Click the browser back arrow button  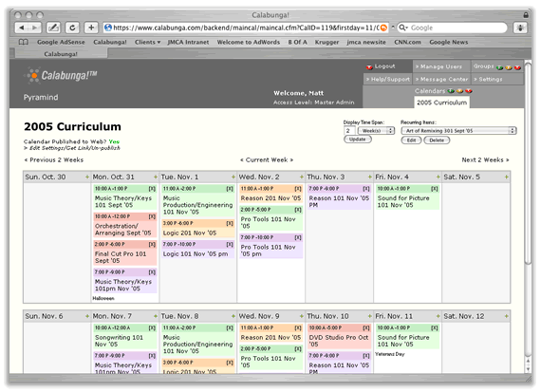[x=22, y=28]
